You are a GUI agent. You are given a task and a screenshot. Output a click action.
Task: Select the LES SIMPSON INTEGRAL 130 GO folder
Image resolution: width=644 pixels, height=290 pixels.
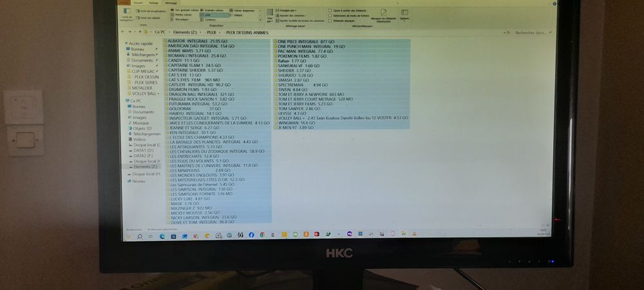point(200,189)
